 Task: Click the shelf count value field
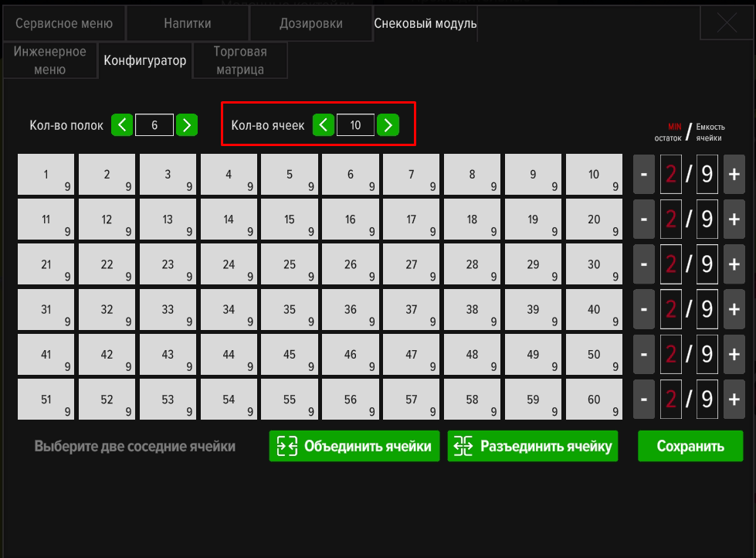pyautogui.click(x=154, y=124)
